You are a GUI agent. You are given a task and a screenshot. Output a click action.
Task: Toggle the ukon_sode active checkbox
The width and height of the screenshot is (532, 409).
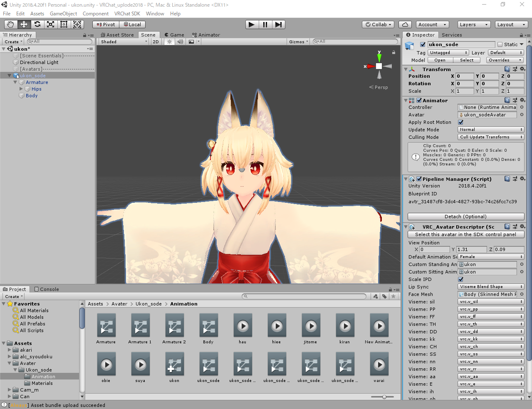click(x=423, y=44)
